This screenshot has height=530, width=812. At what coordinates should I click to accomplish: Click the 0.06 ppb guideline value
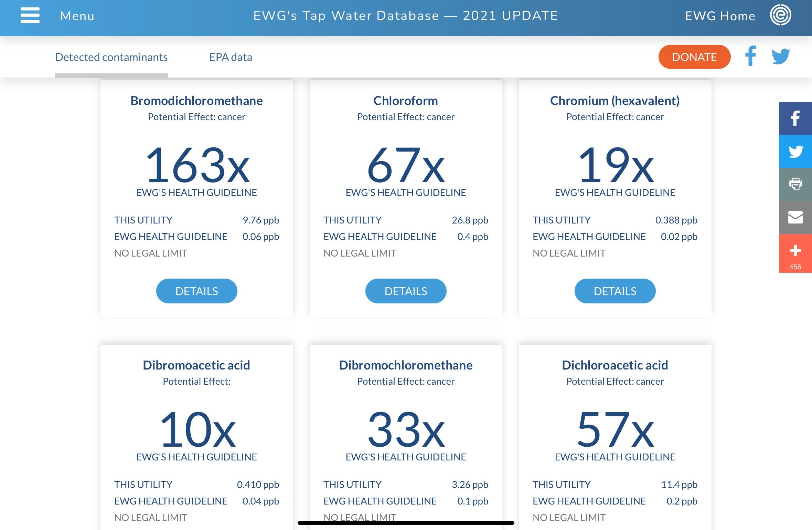click(x=261, y=237)
